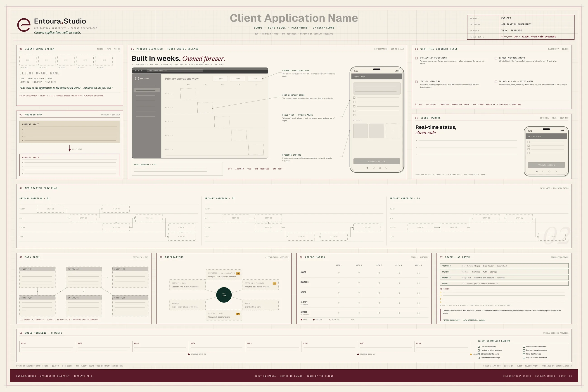Click the FRONTEND stack row
The image size is (588, 392).
(x=504, y=266)
